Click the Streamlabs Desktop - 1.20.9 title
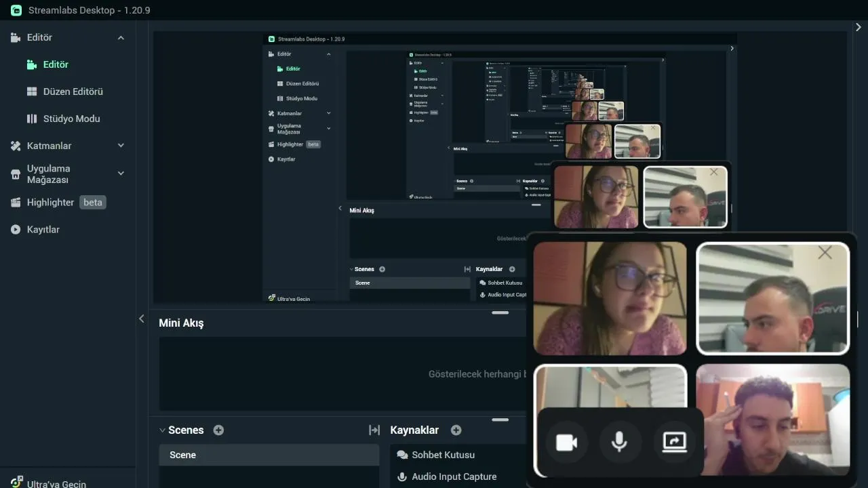The height and width of the screenshot is (488, 868). pos(90,10)
